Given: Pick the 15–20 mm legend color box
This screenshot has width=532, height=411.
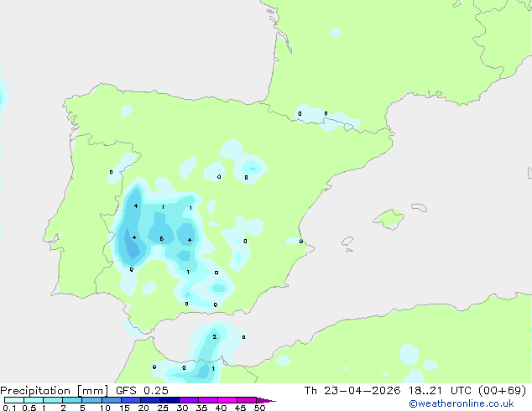Looking at the screenshot, I should click(131, 400).
